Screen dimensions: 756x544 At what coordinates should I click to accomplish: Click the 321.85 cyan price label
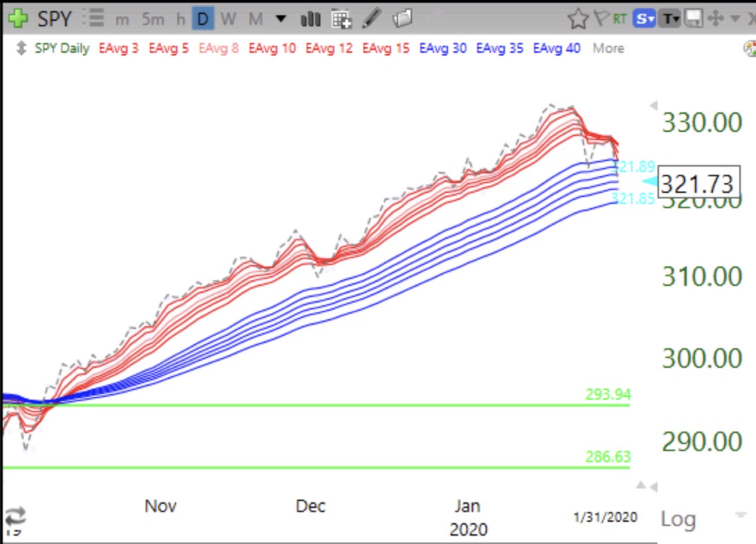633,198
